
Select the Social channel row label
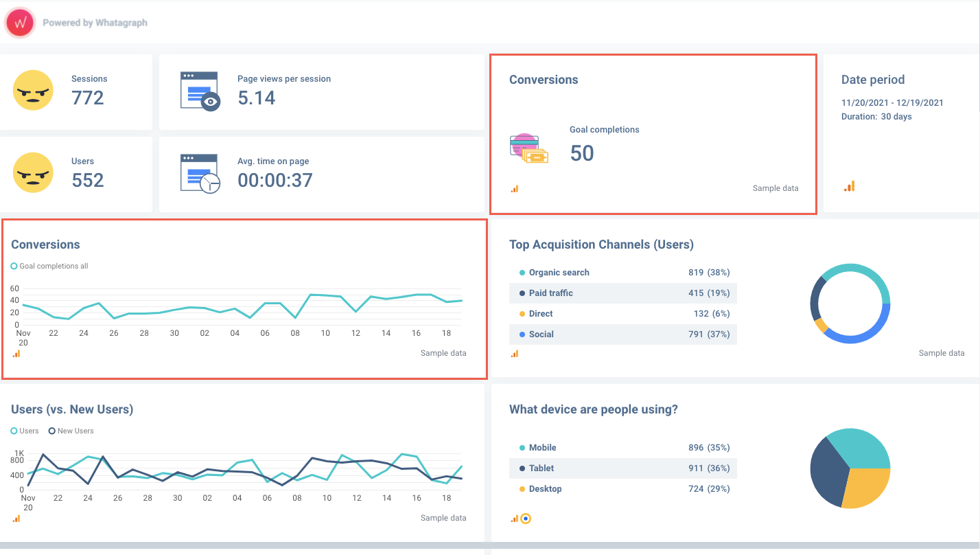click(x=541, y=335)
